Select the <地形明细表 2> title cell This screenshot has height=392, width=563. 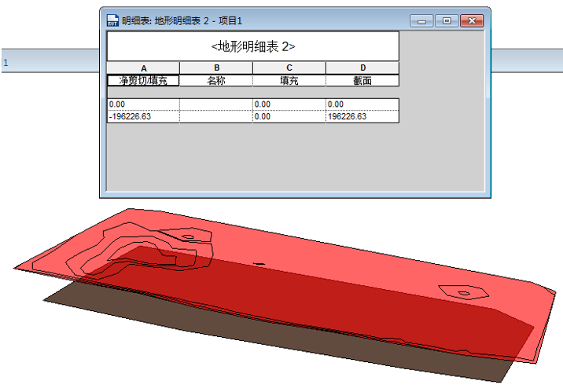(253, 46)
